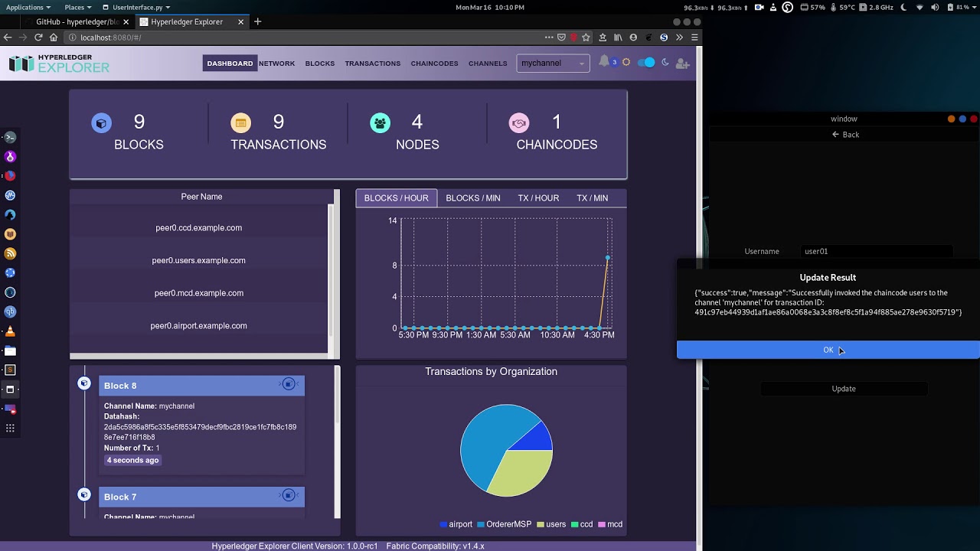Click the peer list vertical scrollbar
This screenshot has height=551, width=980.
coord(332,272)
